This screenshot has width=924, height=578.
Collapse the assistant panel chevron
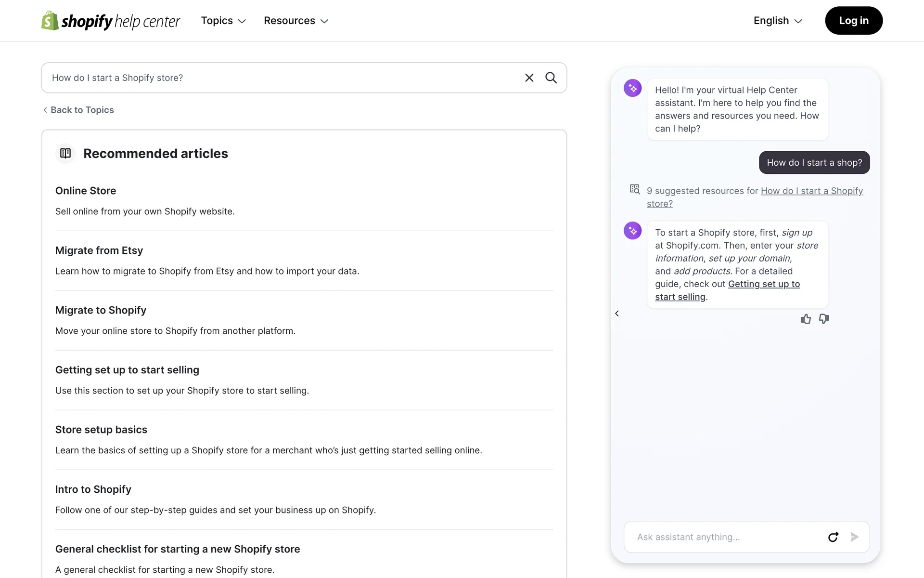(617, 314)
